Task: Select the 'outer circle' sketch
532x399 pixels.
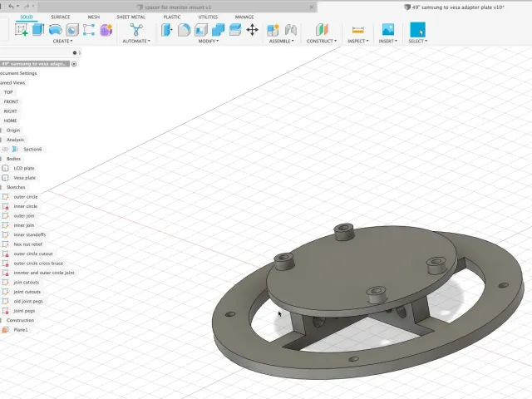Action: (x=26, y=196)
